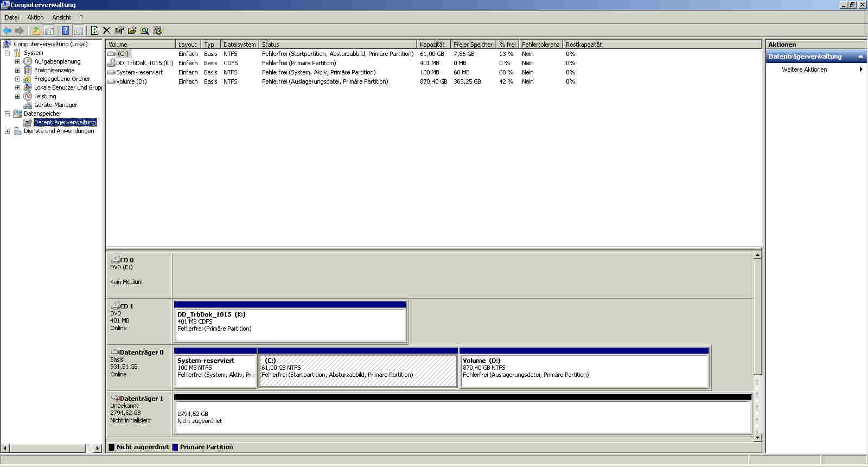Select System-reserviert partition block on Datenträger 0
The width and height of the screenshot is (868, 467).
(215, 368)
